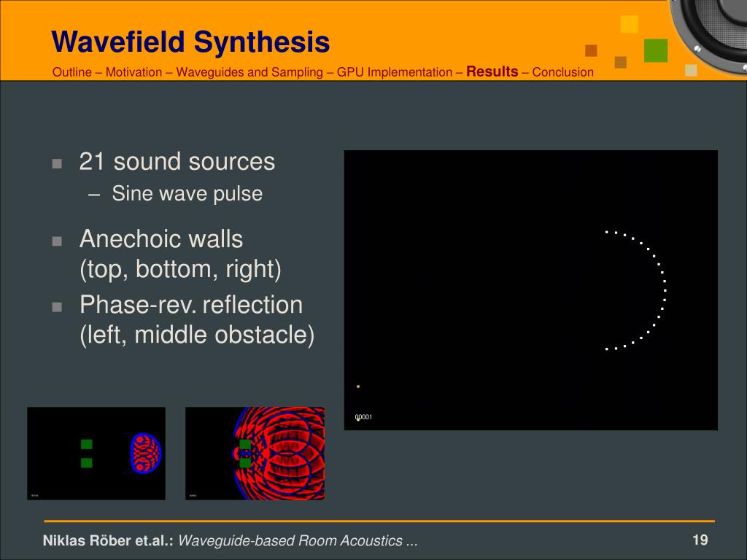This screenshot has width=747, height=560.
Task: Select GPU Implementation breadcrumb item
Action: point(395,72)
